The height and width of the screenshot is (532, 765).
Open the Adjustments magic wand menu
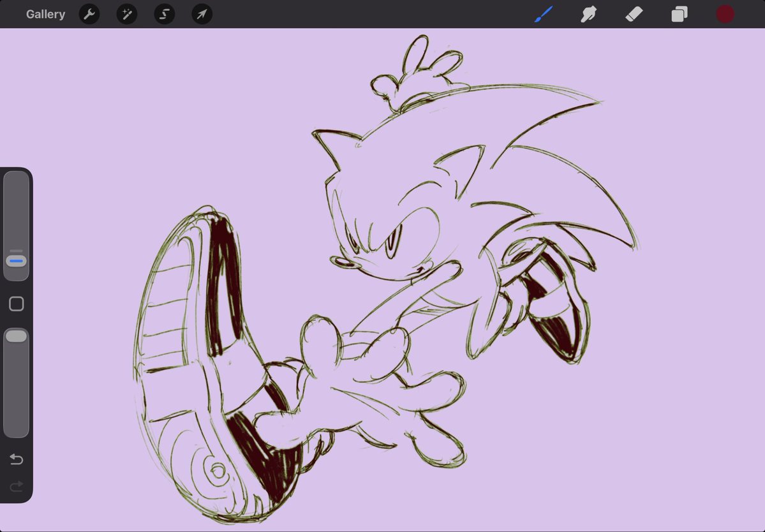click(127, 14)
